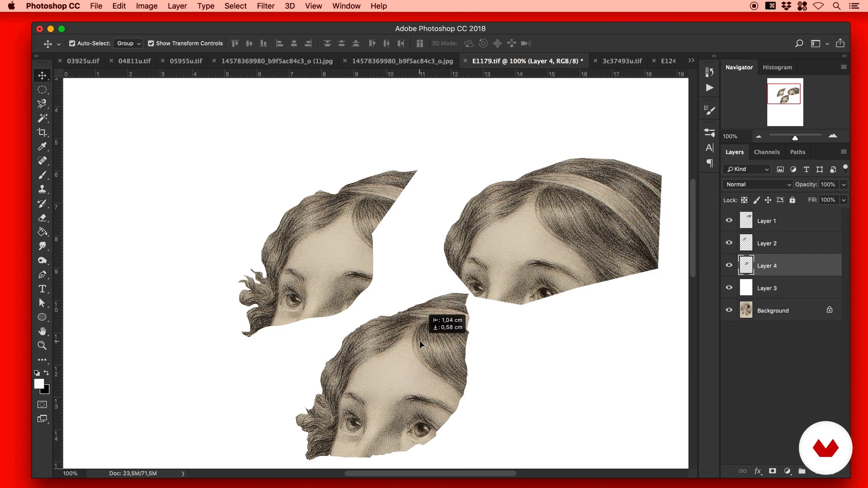
Task: Open the Search icon in options bar
Action: click(x=799, y=43)
